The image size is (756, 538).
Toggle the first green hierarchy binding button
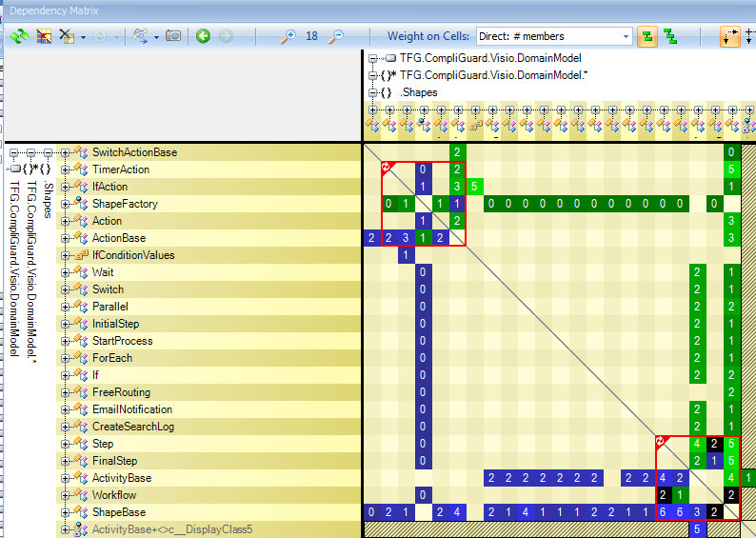coord(648,36)
